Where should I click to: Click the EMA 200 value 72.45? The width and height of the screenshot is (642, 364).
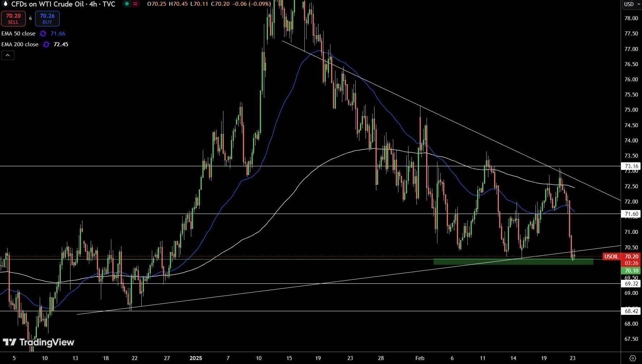(61, 44)
